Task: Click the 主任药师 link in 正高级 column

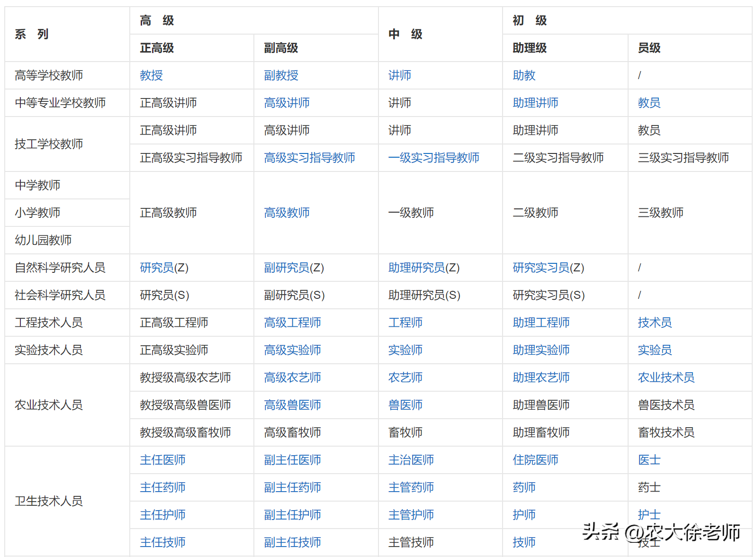Action: click(162, 487)
